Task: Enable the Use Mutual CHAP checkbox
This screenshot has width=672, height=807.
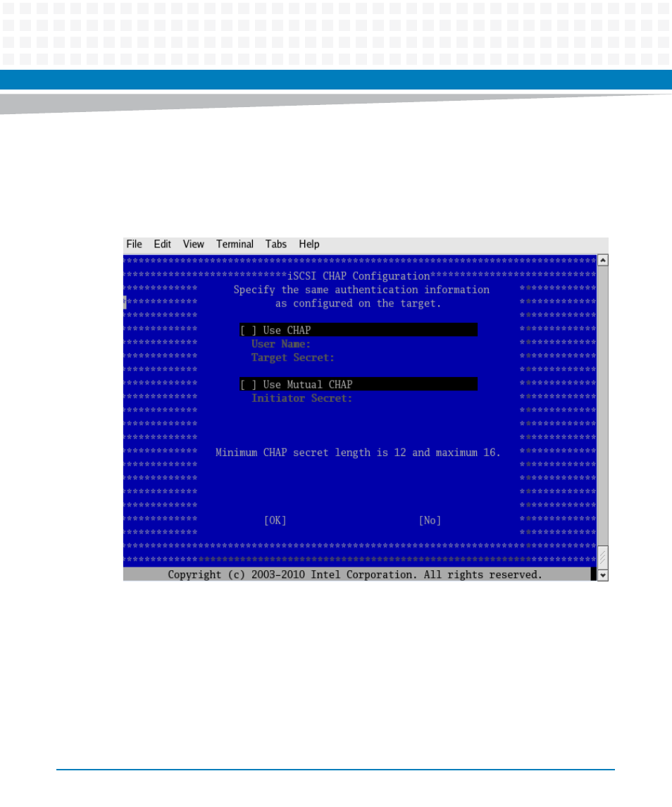Action: point(248,384)
